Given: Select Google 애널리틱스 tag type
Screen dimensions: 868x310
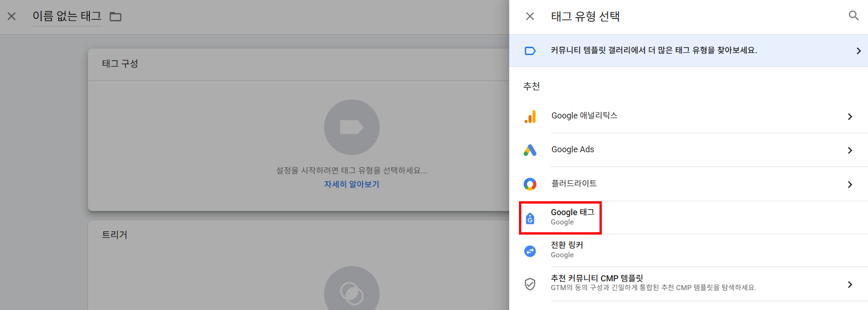Looking at the screenshot, I should coord(688,116).
